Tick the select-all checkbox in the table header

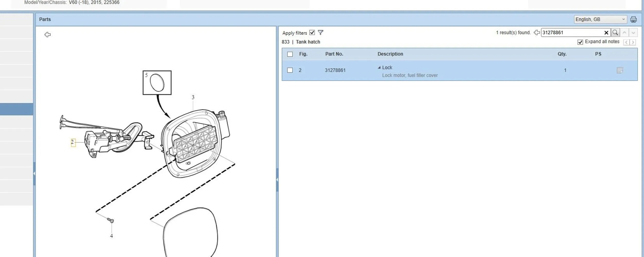pyautogui.click(x=290, y=54)
